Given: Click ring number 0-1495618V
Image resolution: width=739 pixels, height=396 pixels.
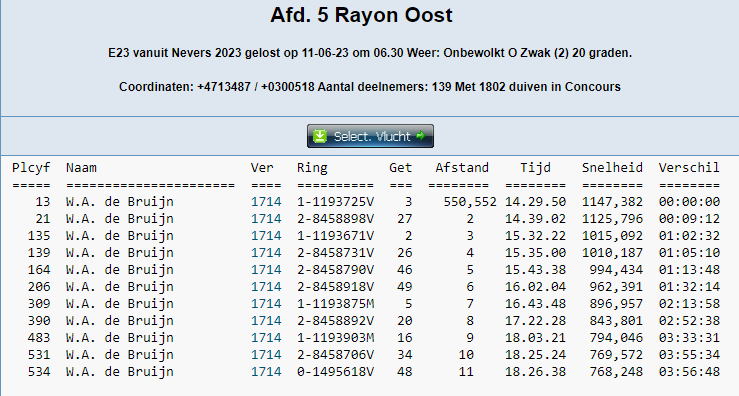Looking at the screenshot, I should pos(335,371).
